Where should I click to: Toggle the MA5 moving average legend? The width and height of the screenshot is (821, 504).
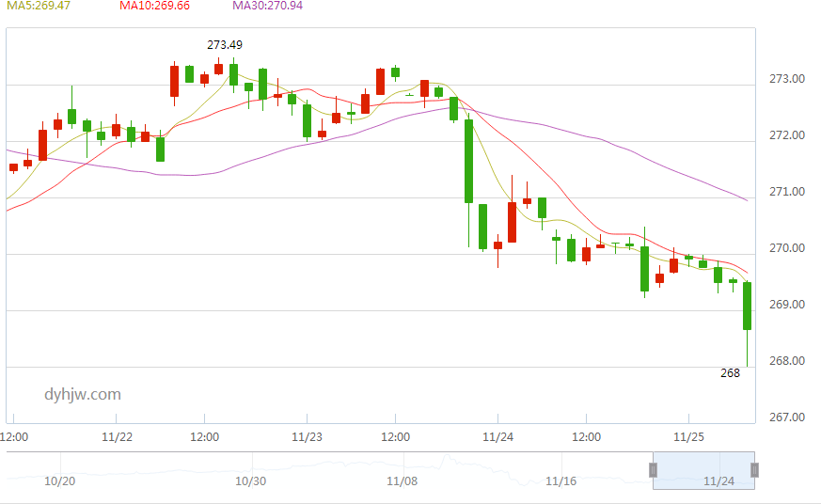coord(38,6)
